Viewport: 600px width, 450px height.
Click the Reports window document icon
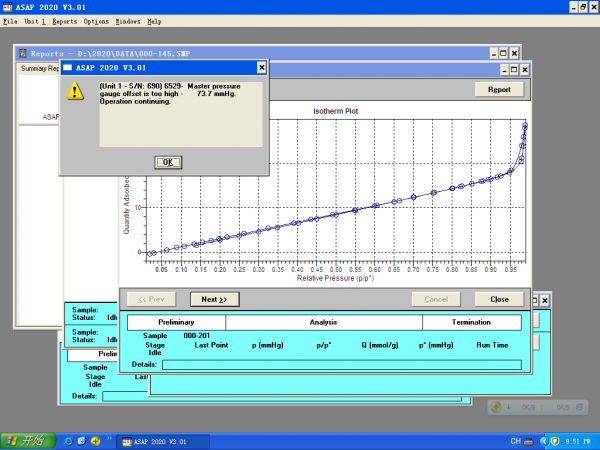23,53
